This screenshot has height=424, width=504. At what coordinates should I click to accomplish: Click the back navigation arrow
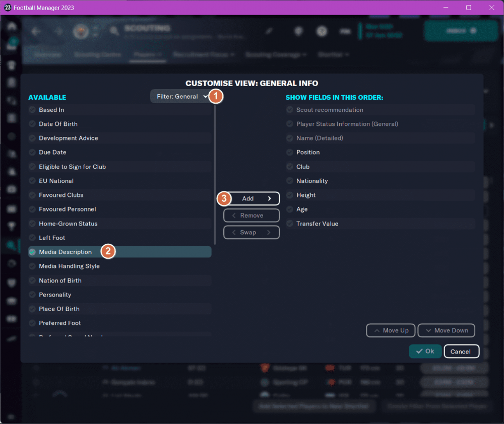coord(35,31)
